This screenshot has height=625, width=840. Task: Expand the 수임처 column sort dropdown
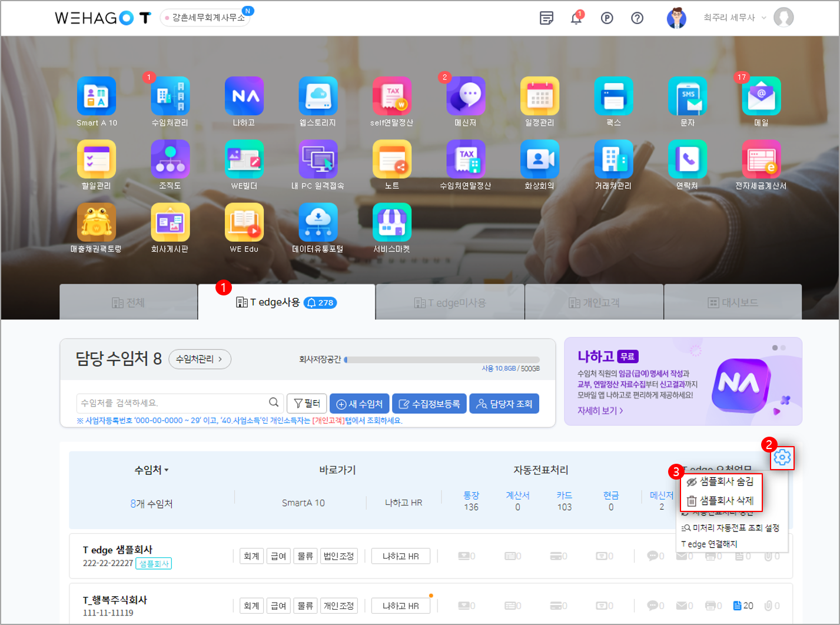tap(151, 470)
